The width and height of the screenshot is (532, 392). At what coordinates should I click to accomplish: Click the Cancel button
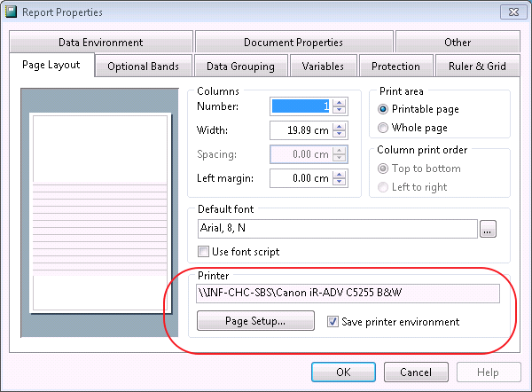coord(416,372)
